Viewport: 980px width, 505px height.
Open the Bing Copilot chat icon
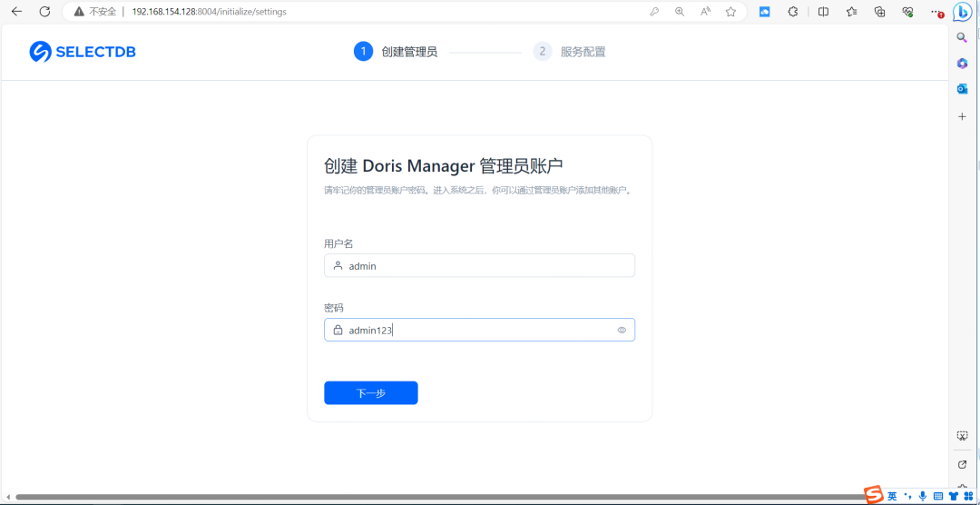[963, 11]
